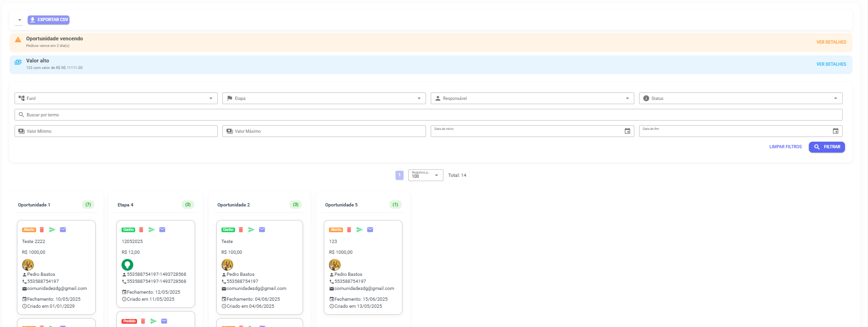Click Limpar Filtros link
This screenshot has width=868, height=327.
785,147
